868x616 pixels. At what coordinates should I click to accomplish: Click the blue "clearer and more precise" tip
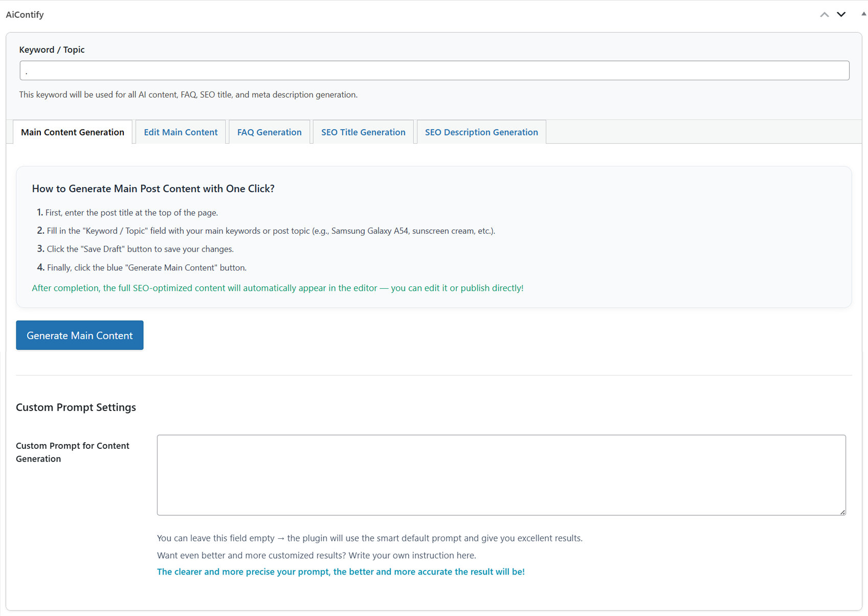341,572
